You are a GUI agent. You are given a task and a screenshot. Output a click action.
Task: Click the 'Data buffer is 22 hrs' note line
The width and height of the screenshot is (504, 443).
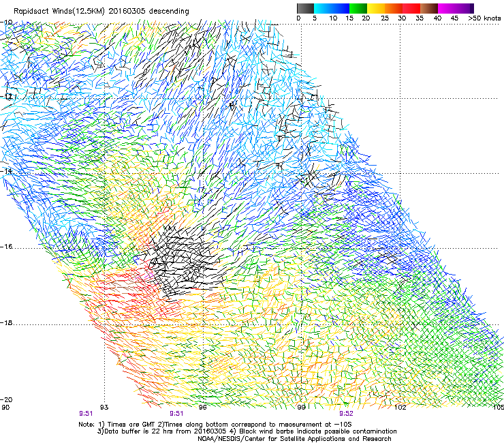click(247, 431)
